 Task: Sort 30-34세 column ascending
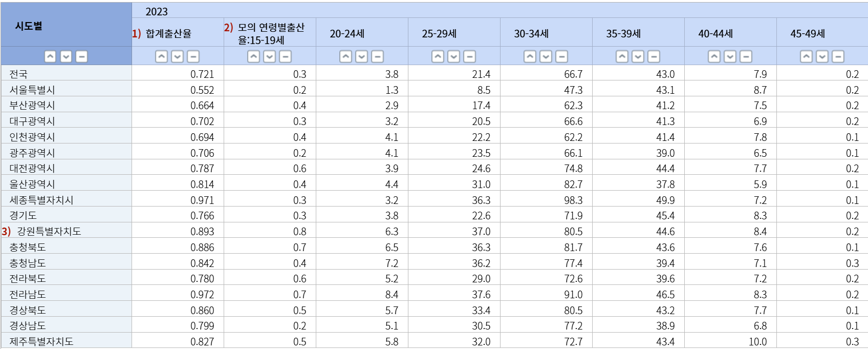click(x=530, y=56)
